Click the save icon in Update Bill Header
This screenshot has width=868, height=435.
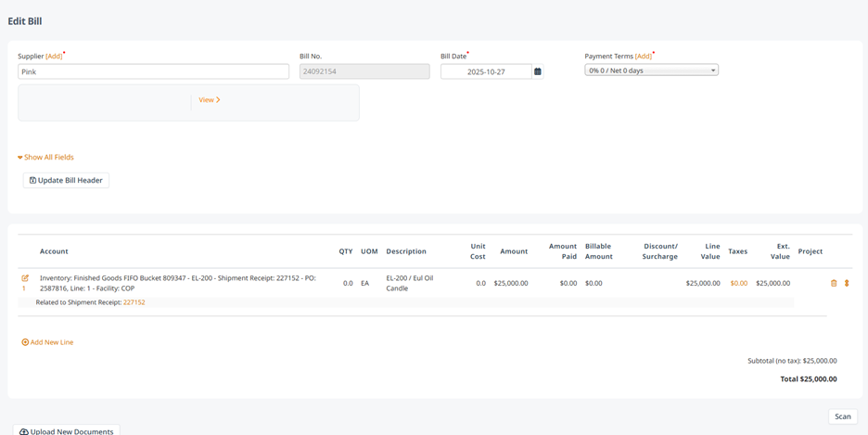32,181
